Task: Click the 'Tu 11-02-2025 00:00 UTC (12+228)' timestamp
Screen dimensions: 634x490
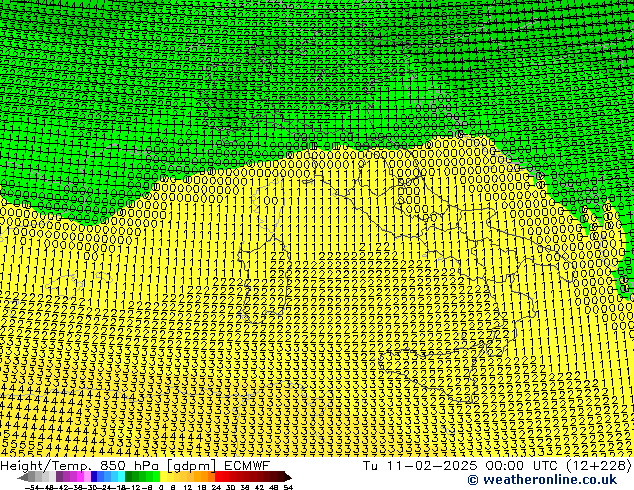Action: click(x=497, y=466)
